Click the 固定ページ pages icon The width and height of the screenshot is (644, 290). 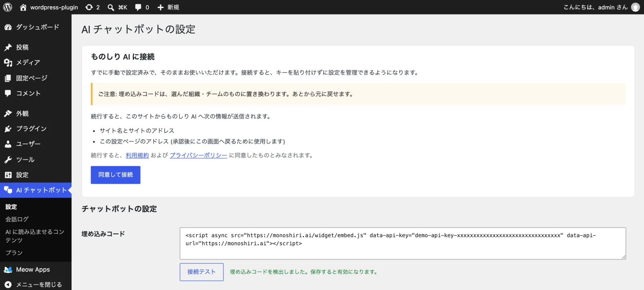point(8,78)
